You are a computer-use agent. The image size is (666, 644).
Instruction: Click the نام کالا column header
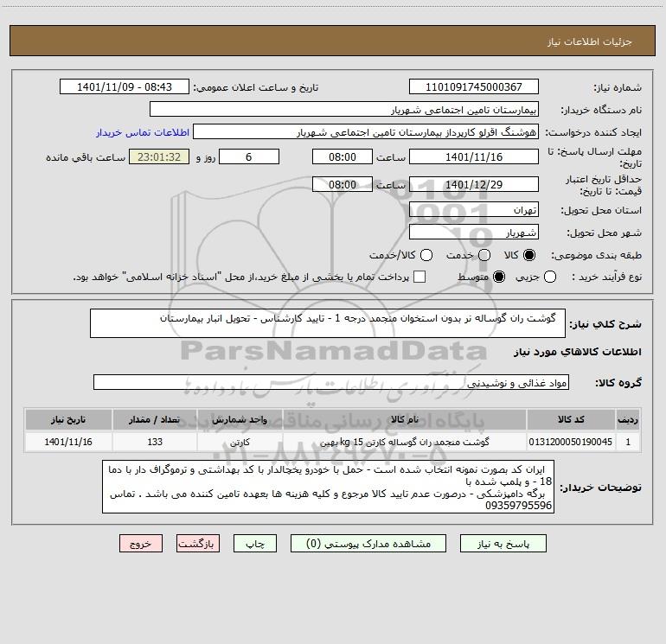(405, 419)
